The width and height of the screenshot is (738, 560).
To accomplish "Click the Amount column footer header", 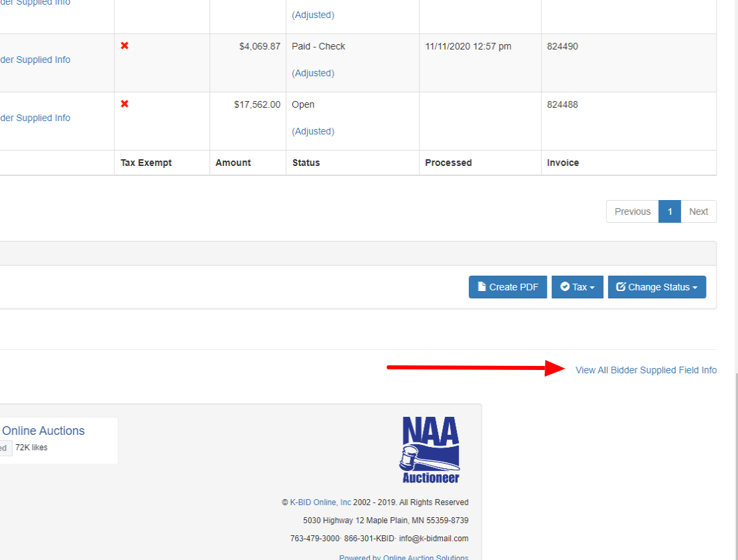I will [233, 163].
